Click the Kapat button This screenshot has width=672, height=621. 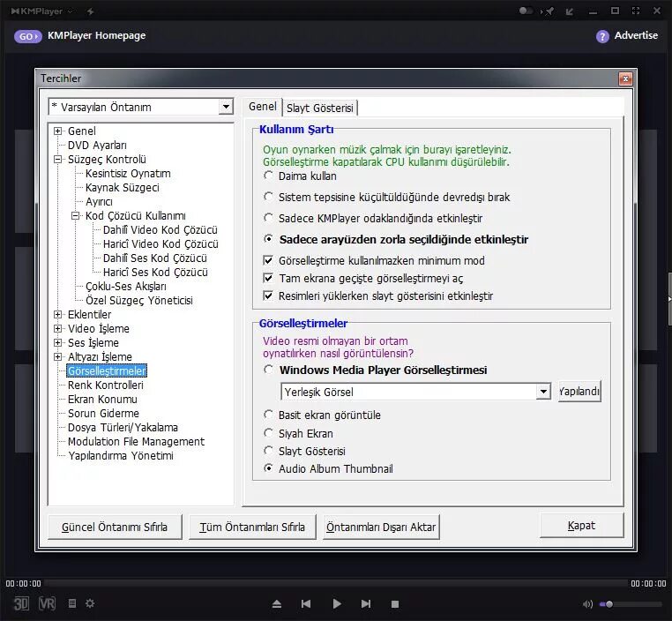(x=581, y=526)
